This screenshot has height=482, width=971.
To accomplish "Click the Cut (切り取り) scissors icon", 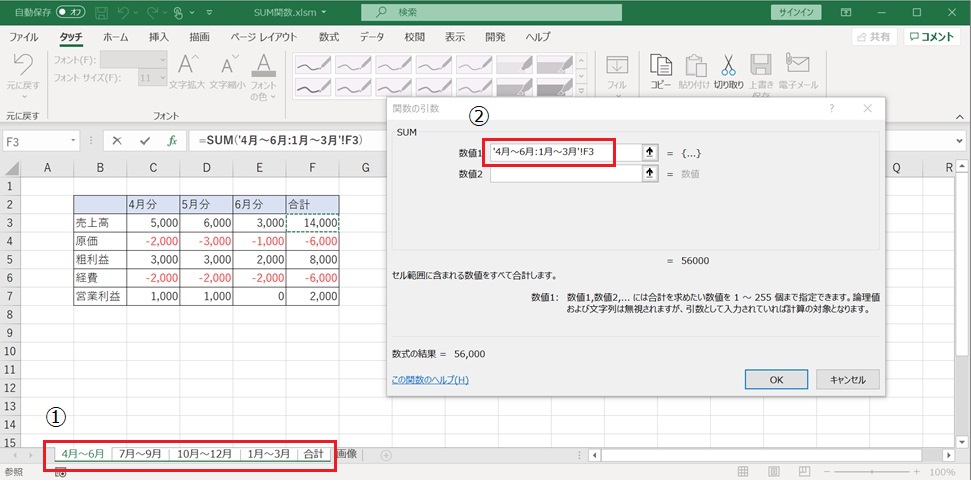I will [728, 67].
